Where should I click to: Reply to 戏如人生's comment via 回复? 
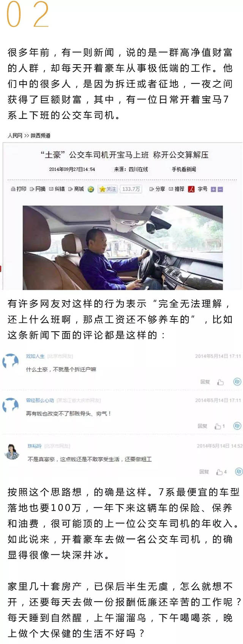pos(205,382)
